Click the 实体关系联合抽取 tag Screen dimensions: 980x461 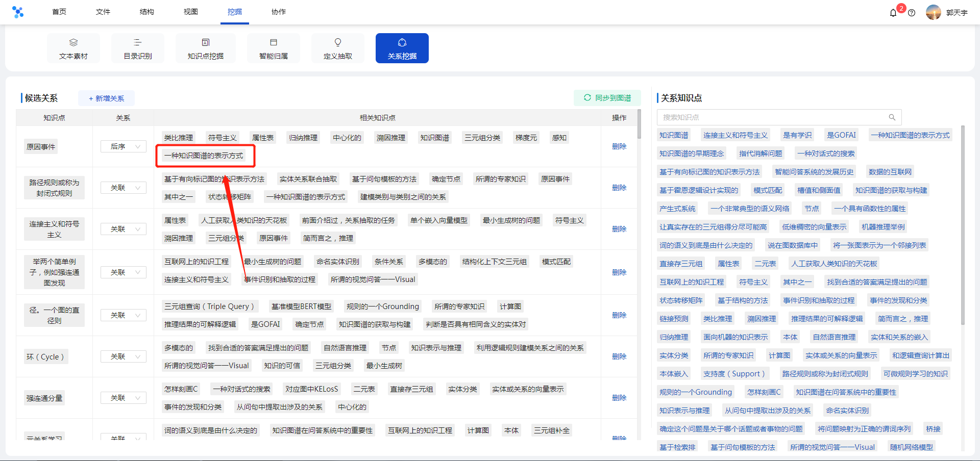tap(308, 179)
